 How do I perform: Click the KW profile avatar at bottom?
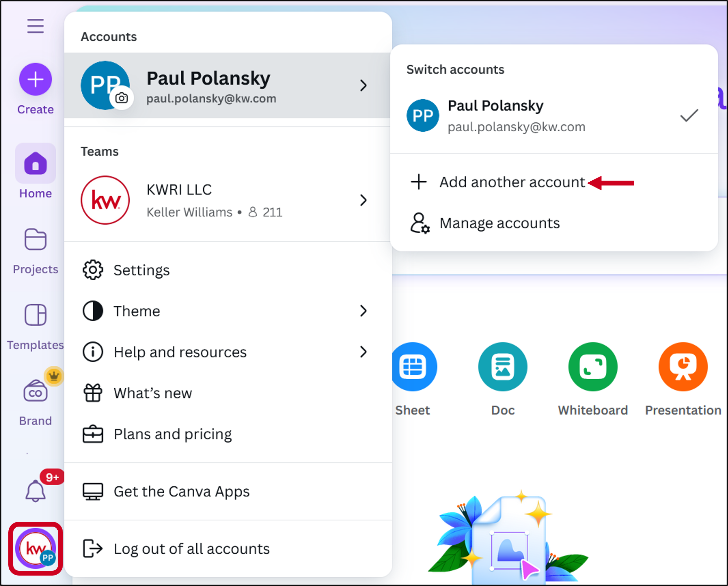(x=35, y=548)
